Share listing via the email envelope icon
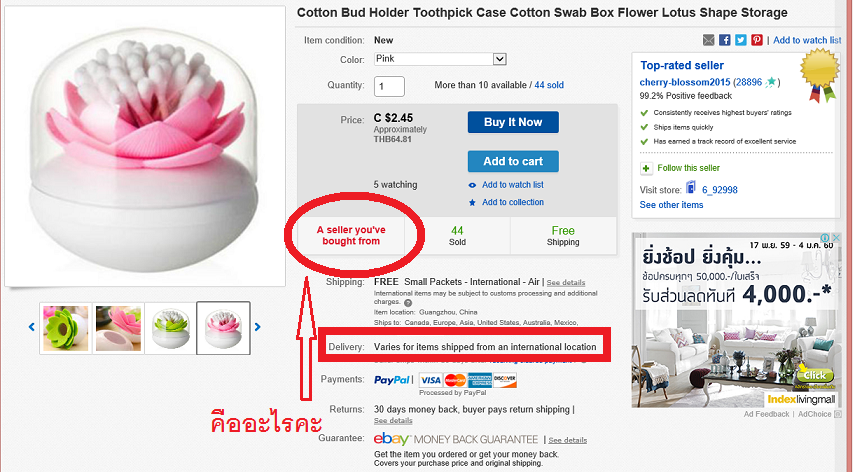This screenshot has height=472, width=855. coord(708,40)
